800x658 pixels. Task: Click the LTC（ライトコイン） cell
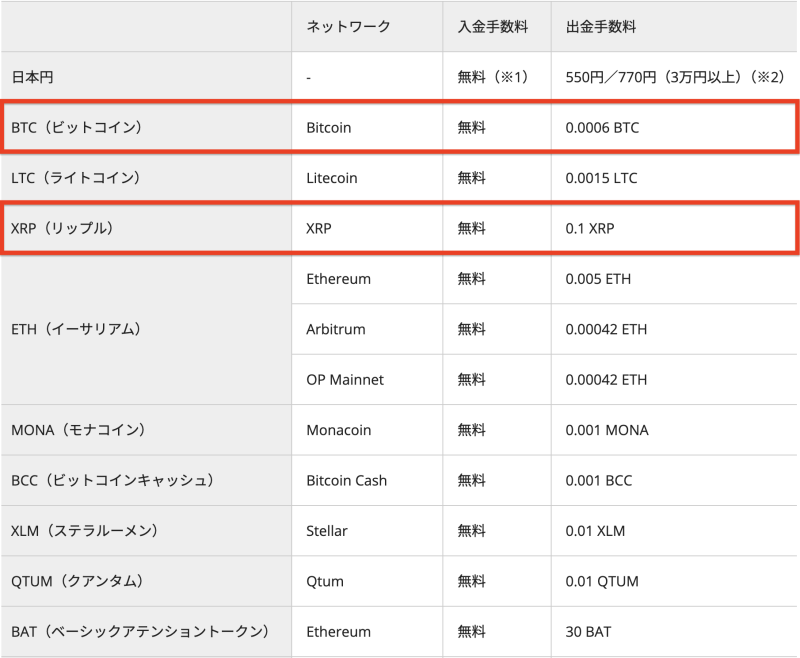pyautogui.click(x=75, y=178)
